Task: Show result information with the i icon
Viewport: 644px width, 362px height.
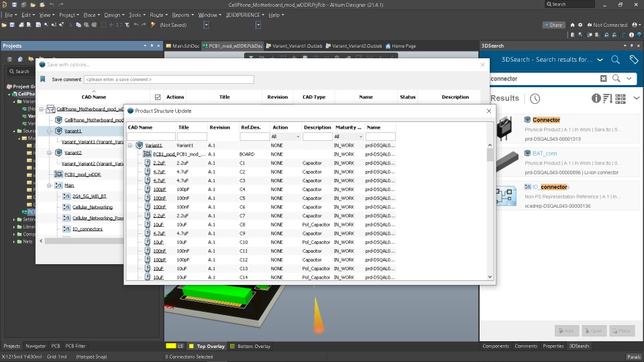Action: (x=596, y=99)
